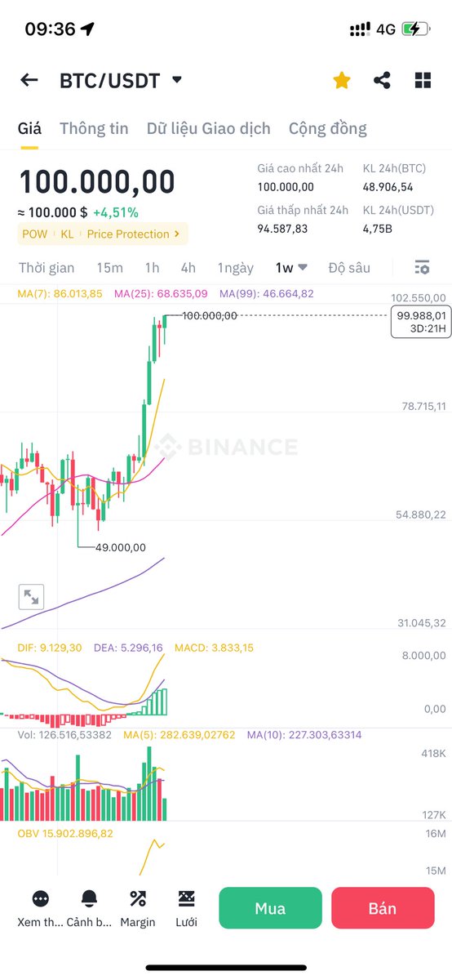Viewport: 452px width, 980px height.
Task: Tap the volume MA(10) value
Action: (304, 735)
